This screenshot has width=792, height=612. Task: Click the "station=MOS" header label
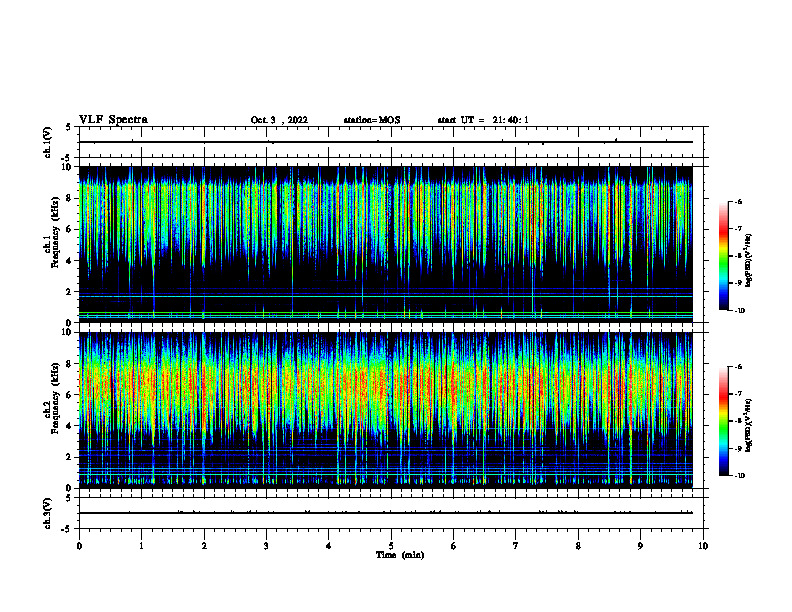(x=372, y=120)
